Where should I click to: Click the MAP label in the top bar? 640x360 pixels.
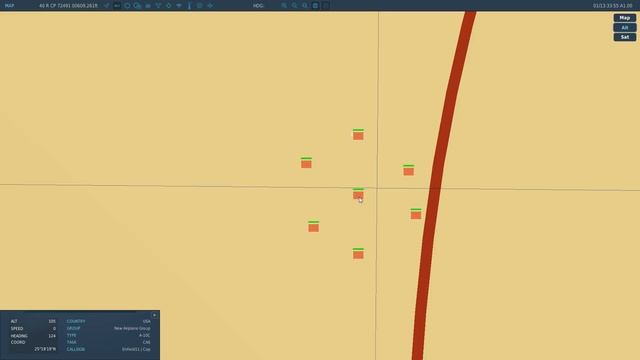point(9,6)
